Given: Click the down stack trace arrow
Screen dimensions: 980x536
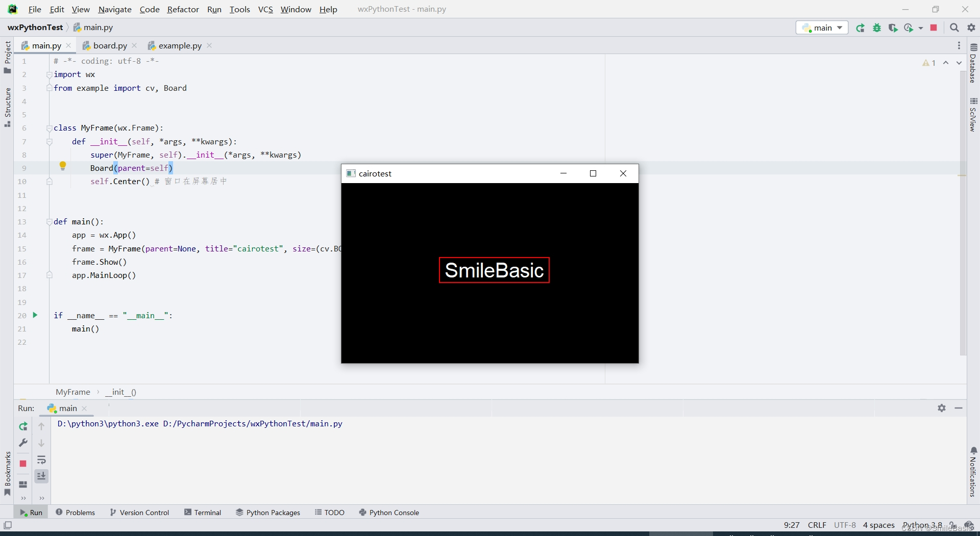Looking at the screenshot, I should coord(41,443).
